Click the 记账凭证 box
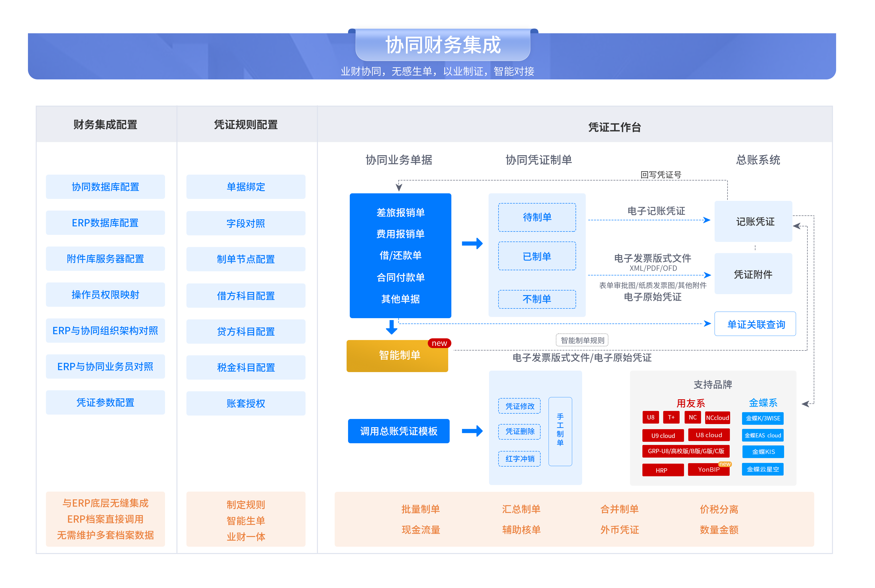Image resolution: width=875 pixels, height=588 pixels. [x=753, y=221]
